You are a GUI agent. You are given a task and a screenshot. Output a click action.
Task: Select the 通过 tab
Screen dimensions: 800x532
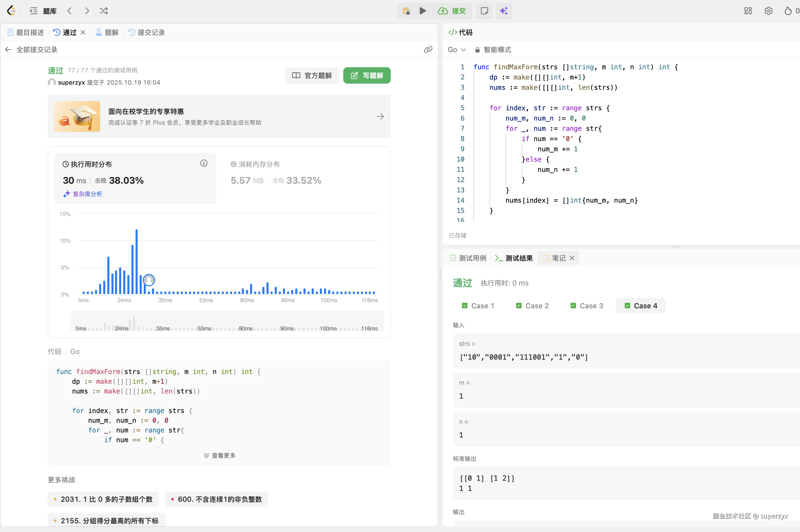[x=65, y=32]
